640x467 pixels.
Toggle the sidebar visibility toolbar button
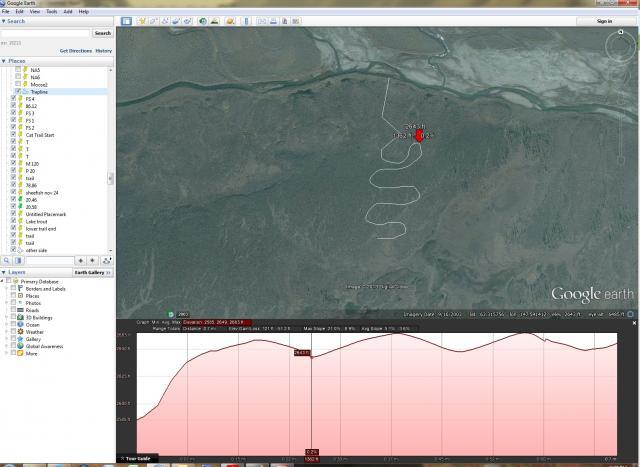[x=127, y=20]
